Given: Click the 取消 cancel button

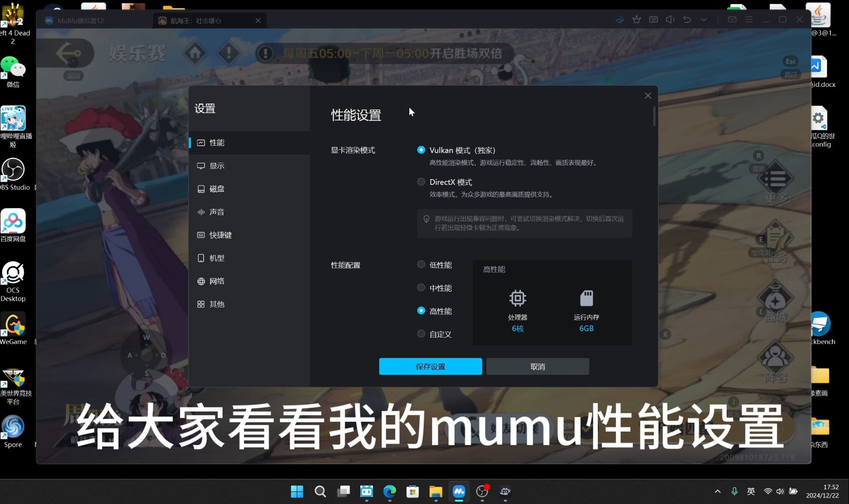Looking at the screenshot, I should pos(537,366).
